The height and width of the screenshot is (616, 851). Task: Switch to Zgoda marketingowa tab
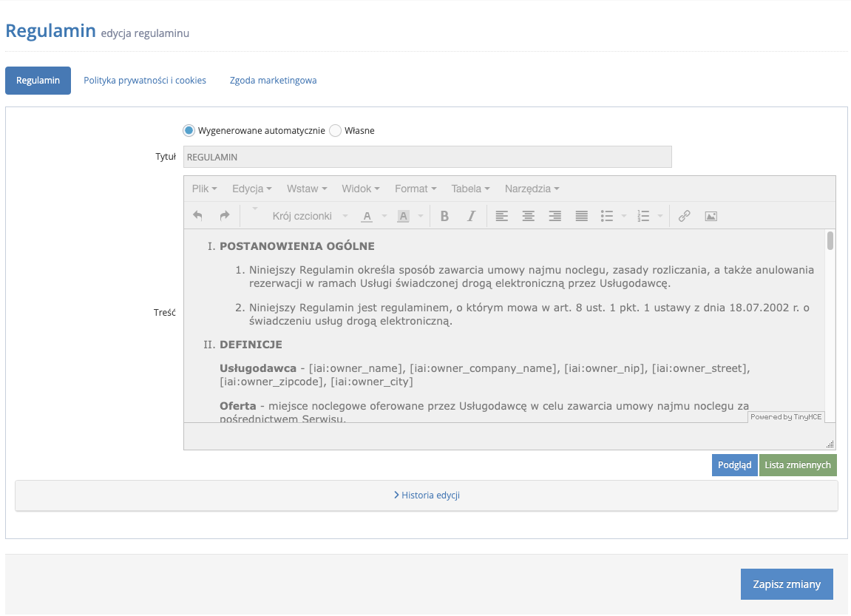coord(273,81)
